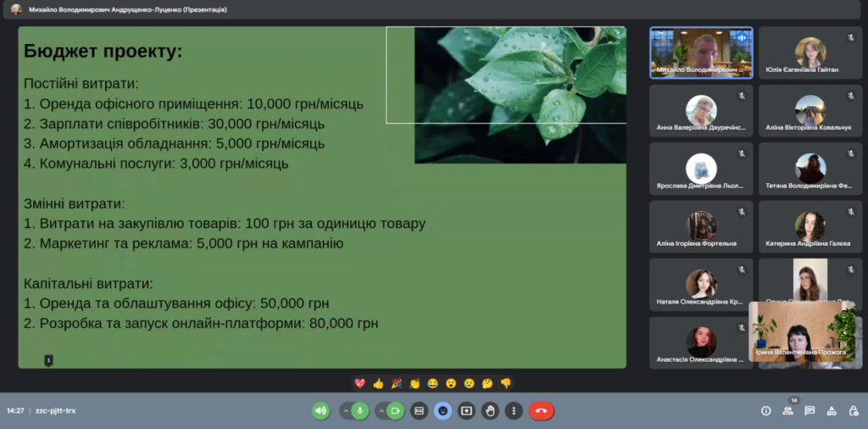
Task: Open chat with everyone
Action: (x=810, y=410)
